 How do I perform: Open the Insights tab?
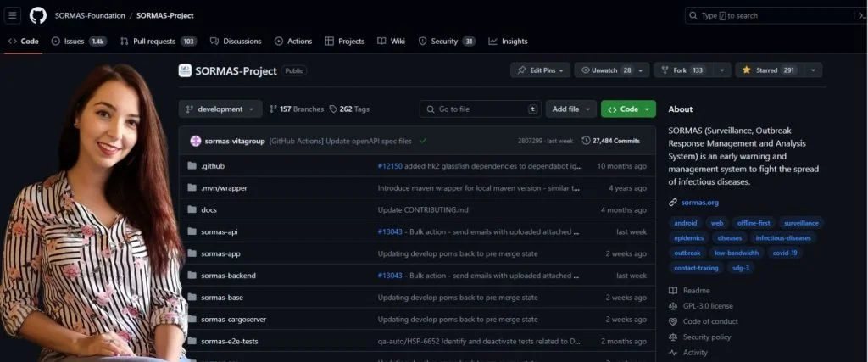click(509, 42)
